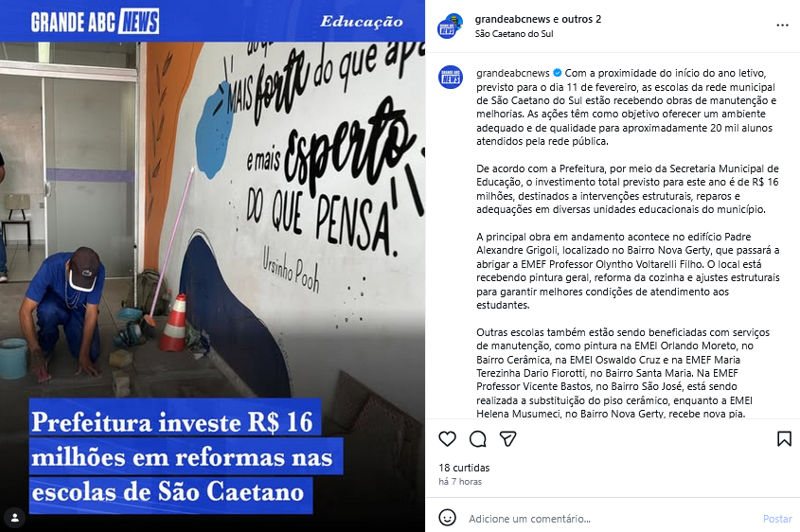The image size is (800, 532).
Task: Click the verified badge next to grandeabcnews
Action: click(557, 73)
